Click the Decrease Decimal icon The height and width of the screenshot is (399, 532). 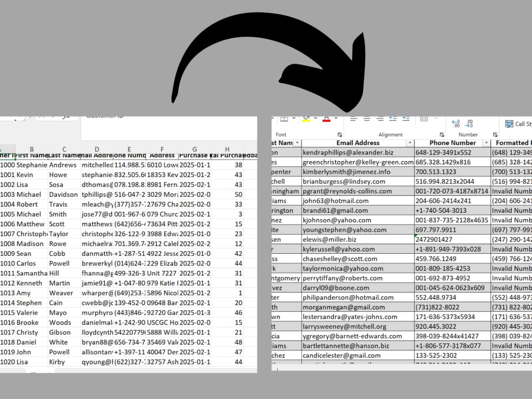click(469, 123)
